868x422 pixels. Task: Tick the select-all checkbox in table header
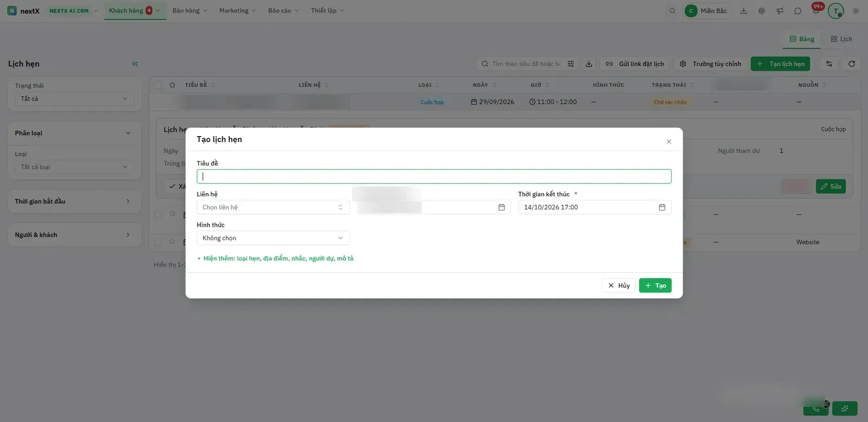tap(158, 85)
